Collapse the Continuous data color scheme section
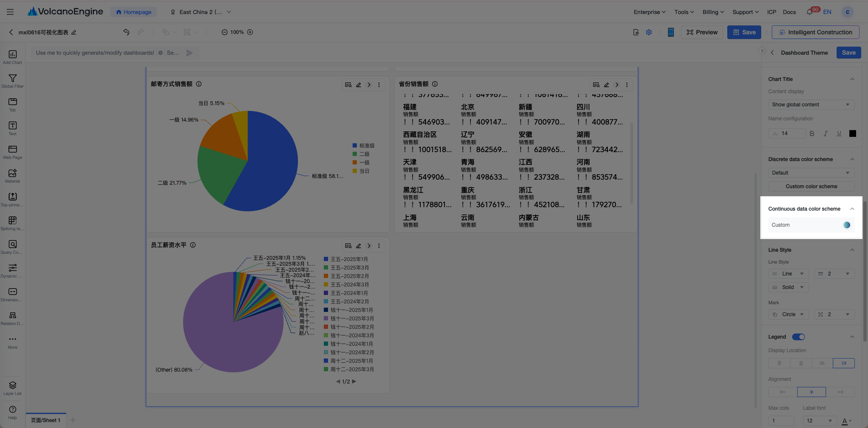Viewport: 868px width, 428px height. coord(852,209)
